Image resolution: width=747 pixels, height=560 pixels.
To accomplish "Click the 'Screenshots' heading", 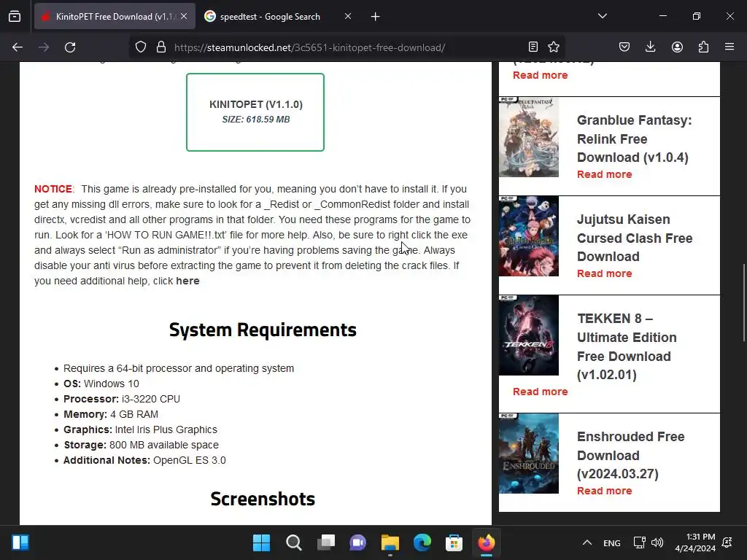I will (x=263, y=499).
